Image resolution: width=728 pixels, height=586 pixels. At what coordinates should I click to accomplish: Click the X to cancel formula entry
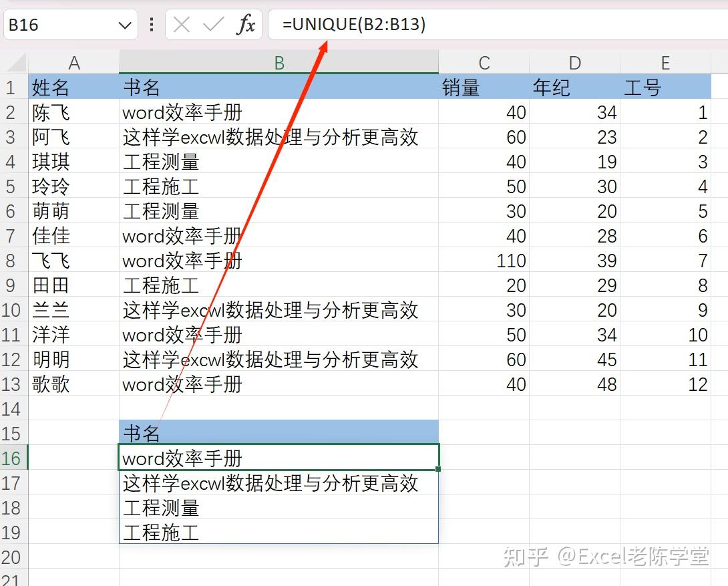pyautogui.click(x=182, y=25)
